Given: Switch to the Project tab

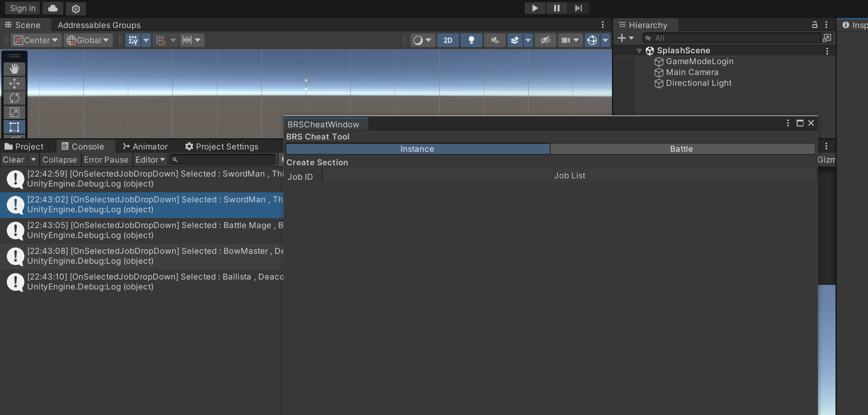Looking at the screenshot, I should 24,147.
